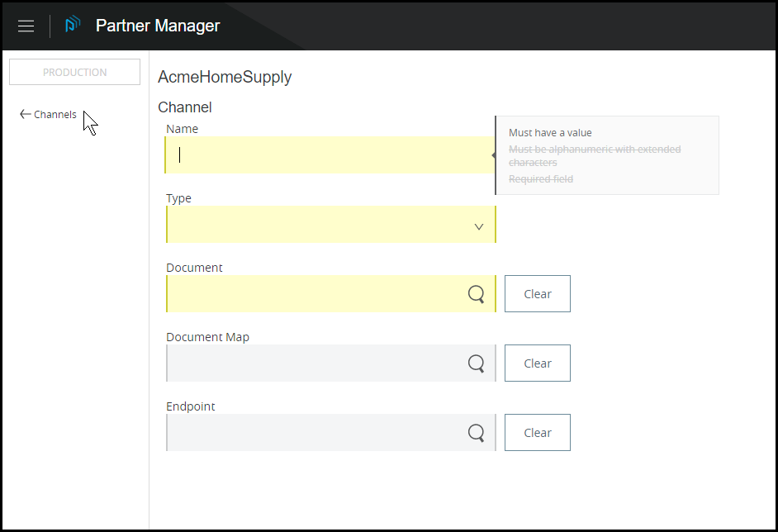Click the Type field label
778x532 pixels.
(x=178, y=198)
